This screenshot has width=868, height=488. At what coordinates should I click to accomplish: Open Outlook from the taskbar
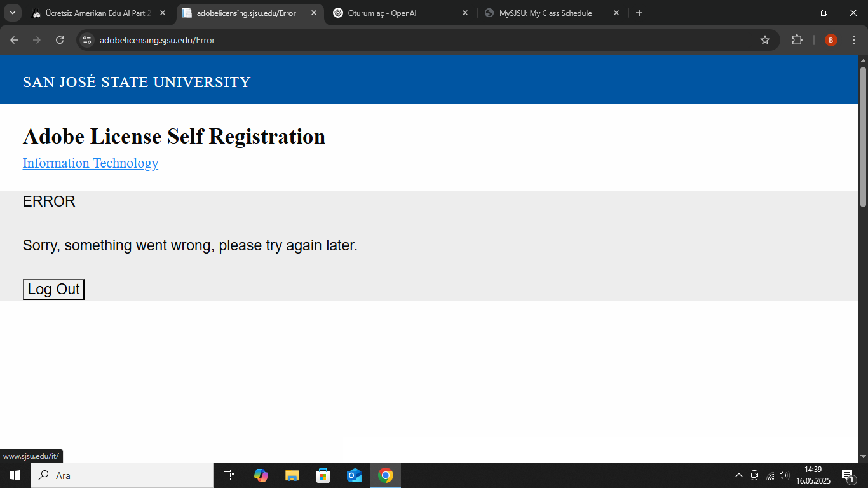click(354, 475)
